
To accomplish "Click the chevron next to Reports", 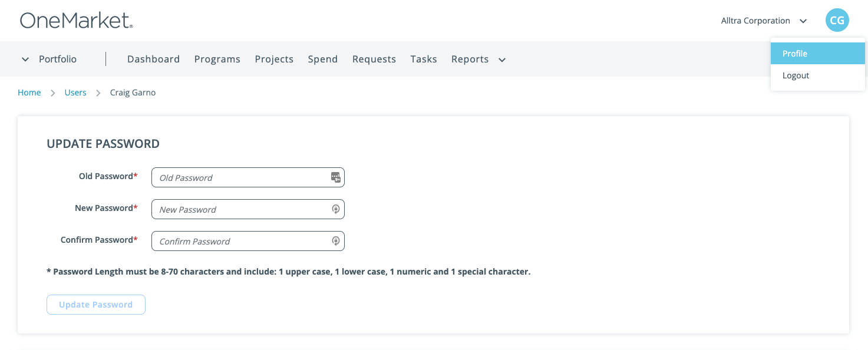I will coord(501,60).
